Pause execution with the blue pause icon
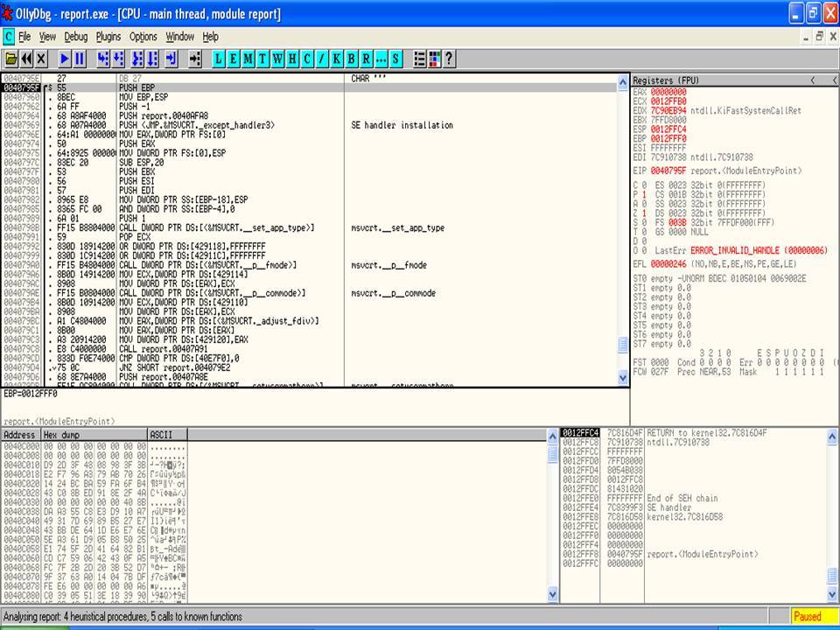The image size is (840, 630). coord(80,59)
